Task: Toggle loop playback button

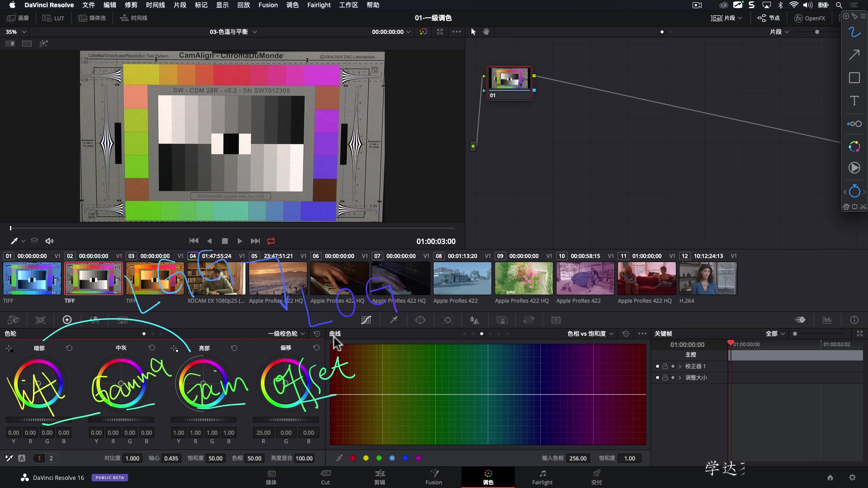Action: coord(271,241)
